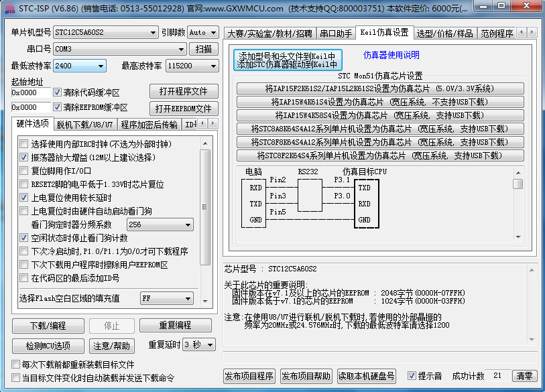Image resolution: width=545 pixels, height=392 pixels.
Task: Set STC8A8K64S4A12 series as simulation chip
Action: pos(380,129)
